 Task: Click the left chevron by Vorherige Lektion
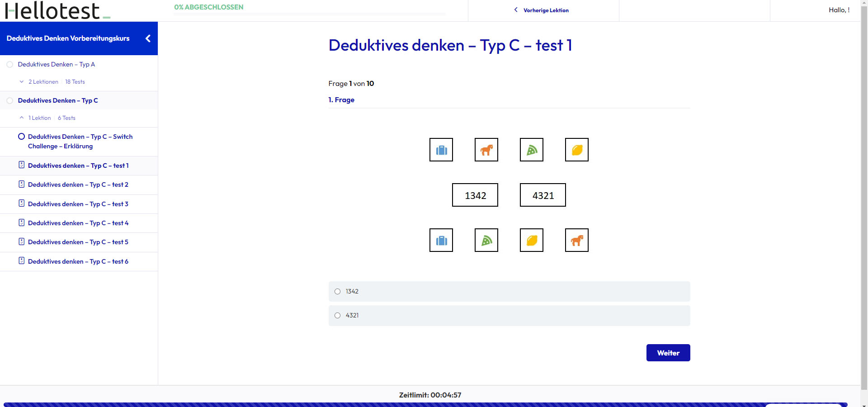[x=516, y=10]
